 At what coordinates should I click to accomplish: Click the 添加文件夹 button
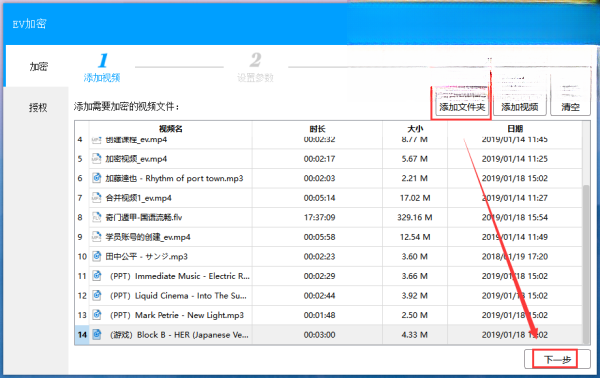tap(462, 107)
